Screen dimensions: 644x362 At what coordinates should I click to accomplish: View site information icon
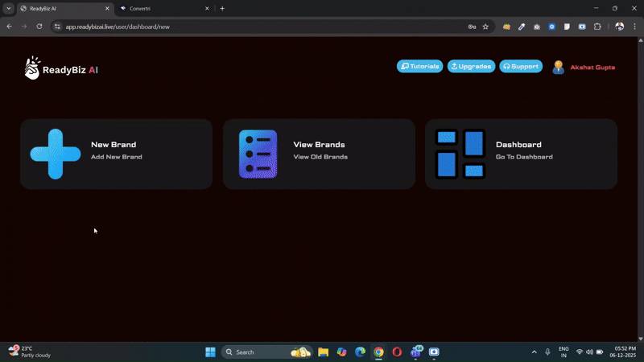pyautogui.click(x=57, y=27)
